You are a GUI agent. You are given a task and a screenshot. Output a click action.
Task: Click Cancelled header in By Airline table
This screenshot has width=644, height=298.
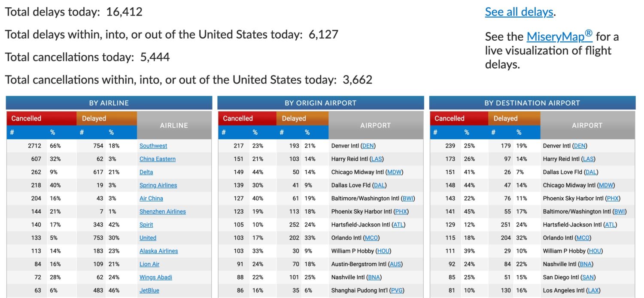(x=27, y=118)
